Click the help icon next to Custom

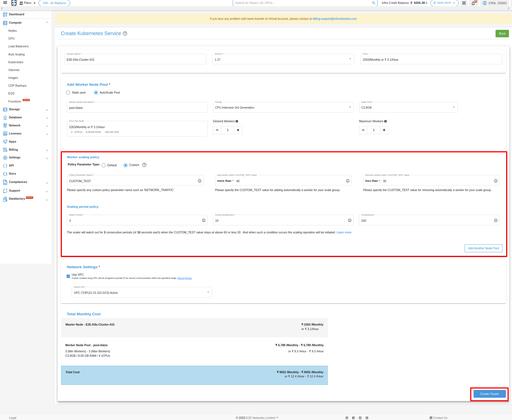[144, 165]
